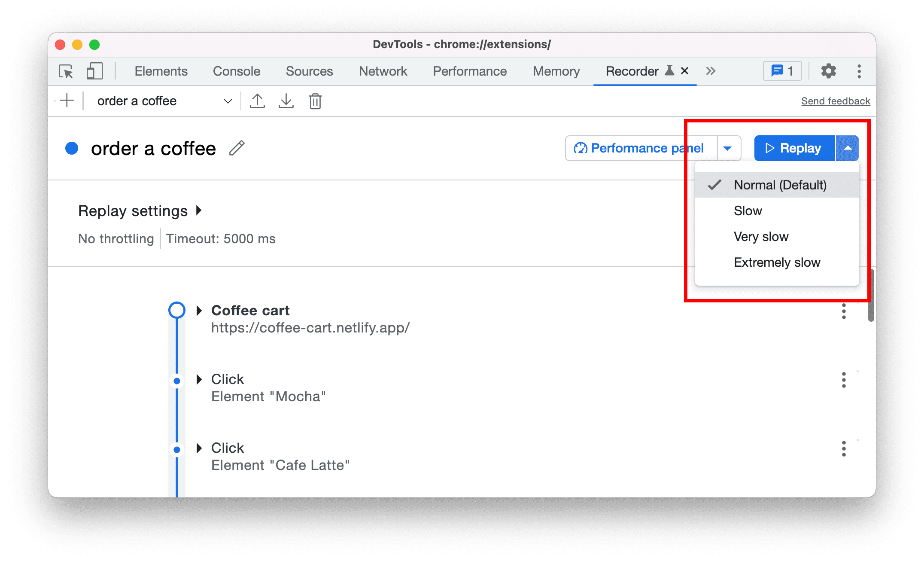This screenshot has height=561, width=924.
Task: Click the delete recording trash icon
Action: click(316, 102)
